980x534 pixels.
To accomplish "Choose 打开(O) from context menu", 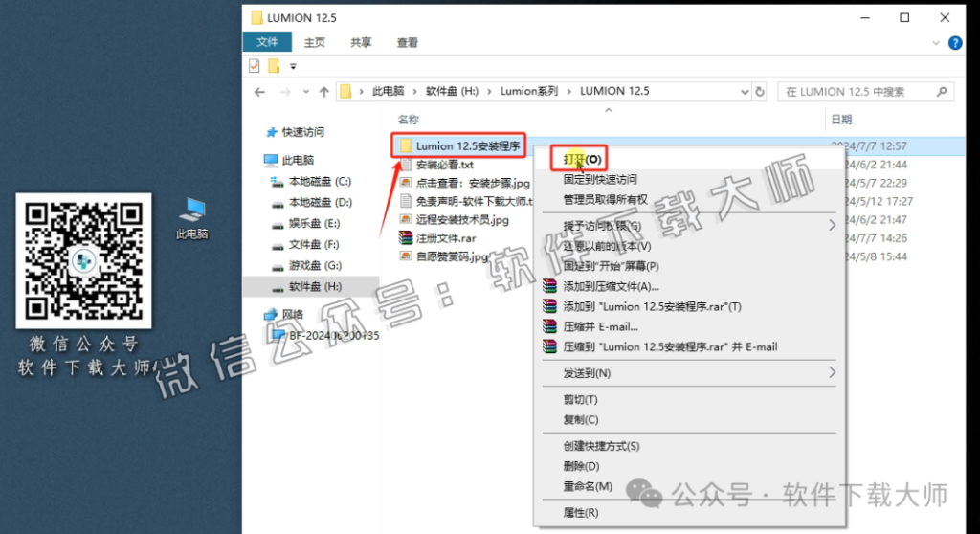I will coord(582,159).
